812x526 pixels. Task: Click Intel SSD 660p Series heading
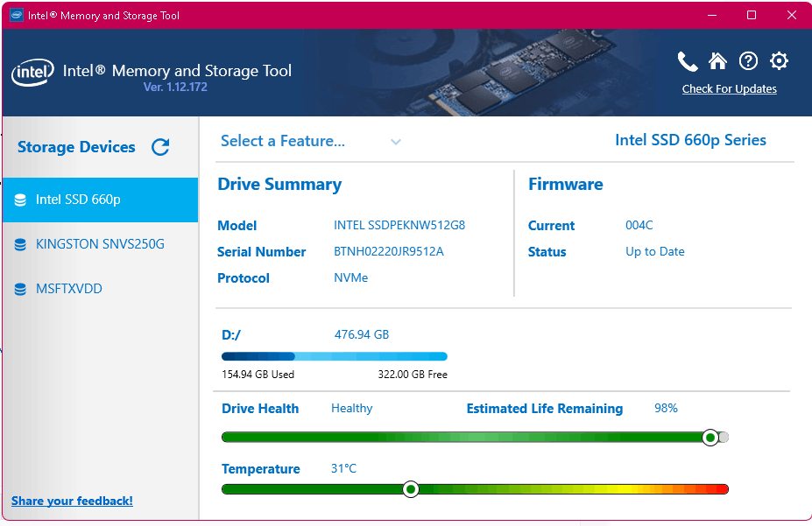[690, 140]
